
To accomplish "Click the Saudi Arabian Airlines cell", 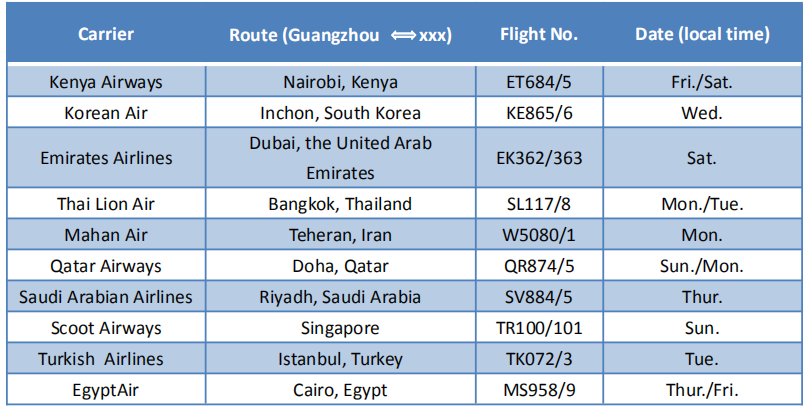I will tap(106, 297).
